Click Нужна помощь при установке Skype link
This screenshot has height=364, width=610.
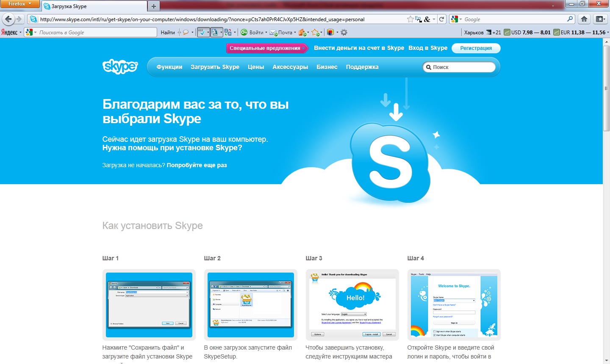pyautogui.click(x=172, y=148)
